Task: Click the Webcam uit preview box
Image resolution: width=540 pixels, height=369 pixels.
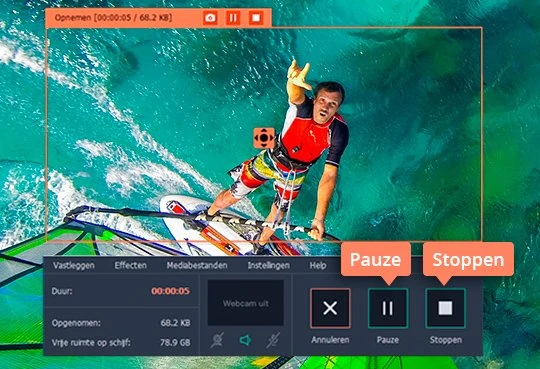Action: [246, 303]
